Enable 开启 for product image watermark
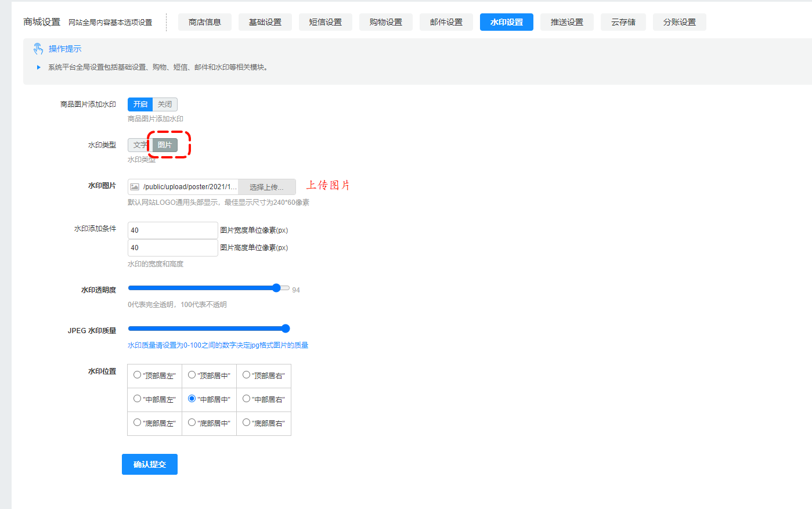 139,104
